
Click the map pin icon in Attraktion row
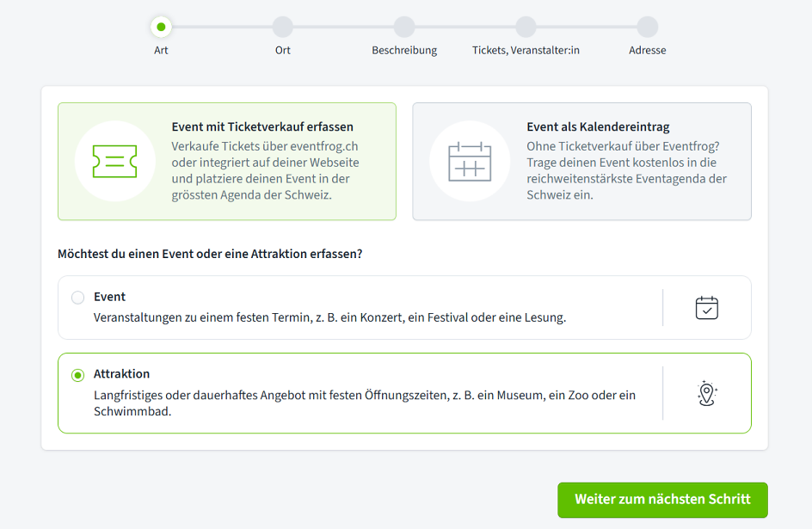point(706,393)
